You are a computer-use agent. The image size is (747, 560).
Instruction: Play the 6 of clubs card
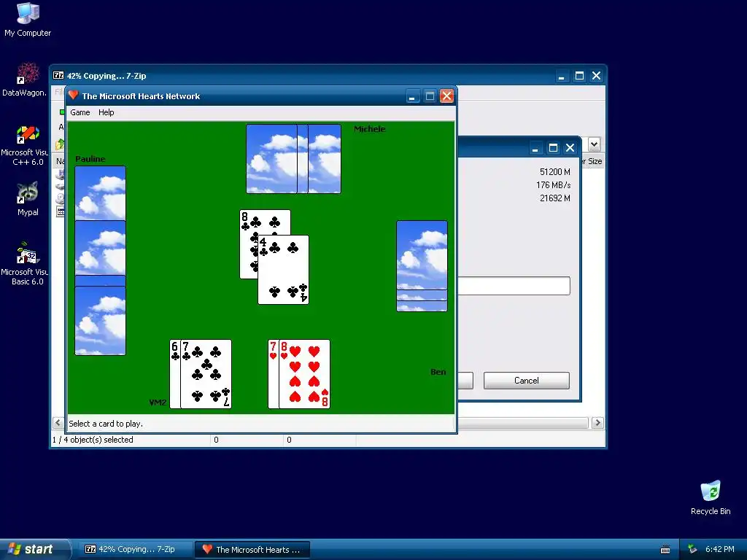click(175, 374)
